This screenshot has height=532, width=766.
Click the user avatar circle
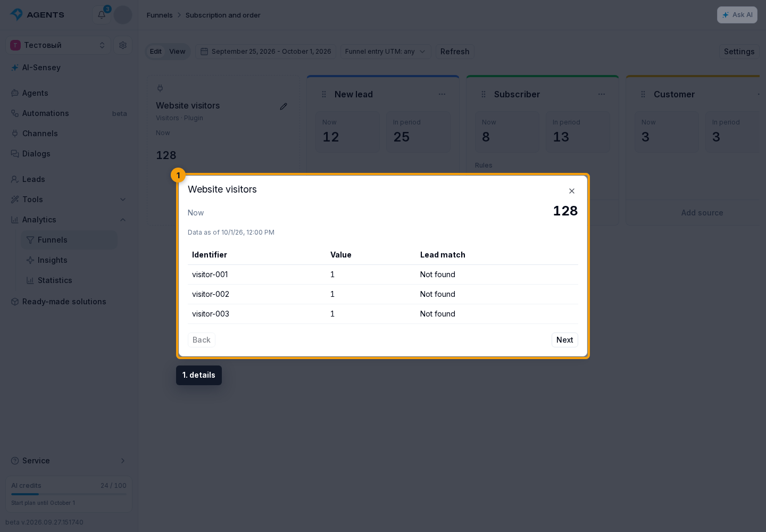(123, 15)
